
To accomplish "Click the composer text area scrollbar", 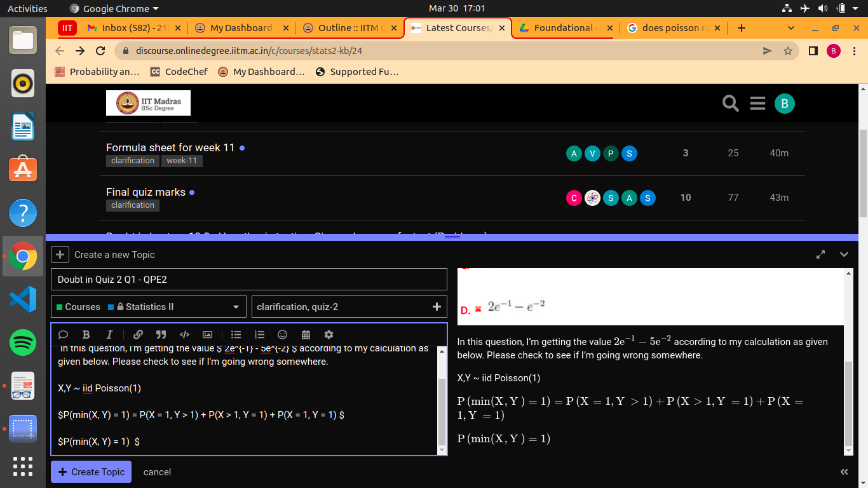I will [442, 413].
